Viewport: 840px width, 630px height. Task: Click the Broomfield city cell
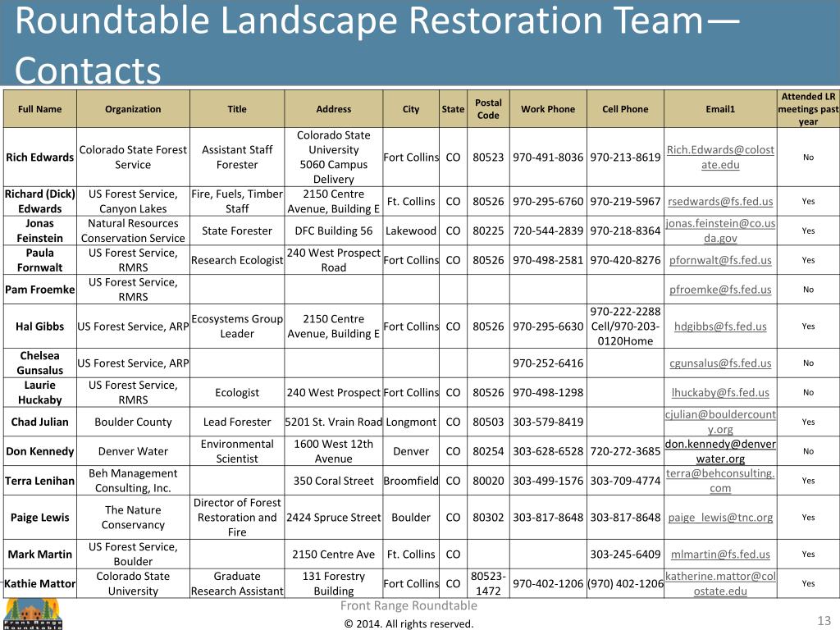click(411, 481)
